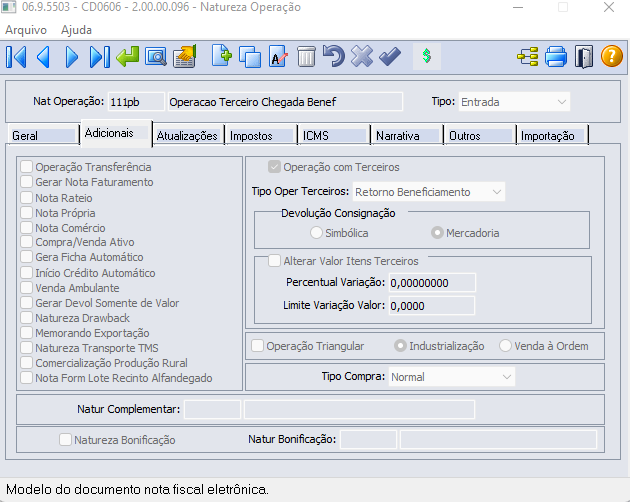Choose Industrialização radio option
630x502 pixels.
[x=400, y=346]
